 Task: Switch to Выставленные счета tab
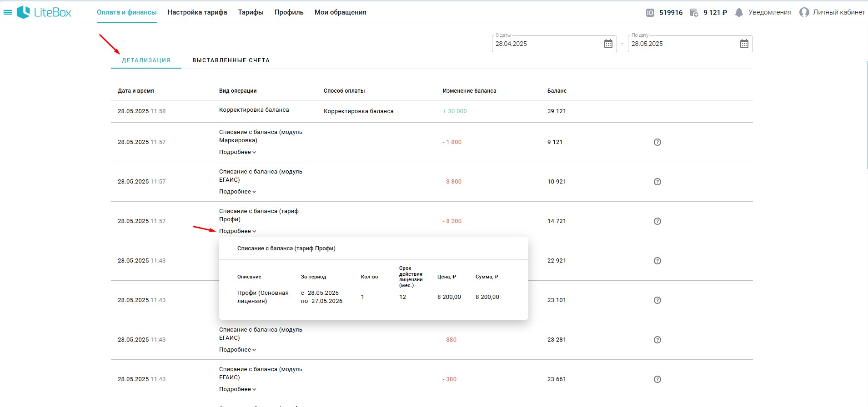(231, 60)
